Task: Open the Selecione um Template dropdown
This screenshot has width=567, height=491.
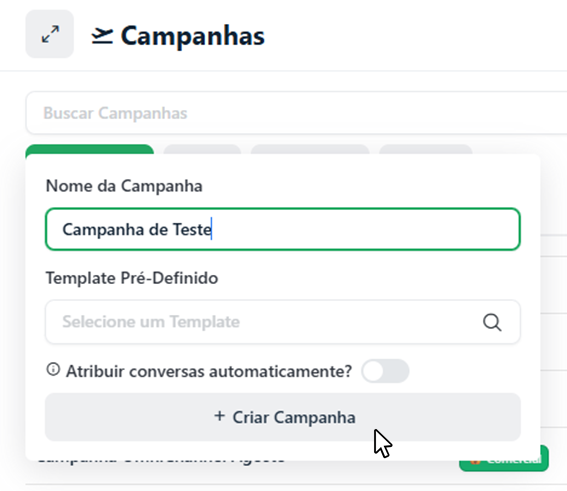Action: coord(283,322)
